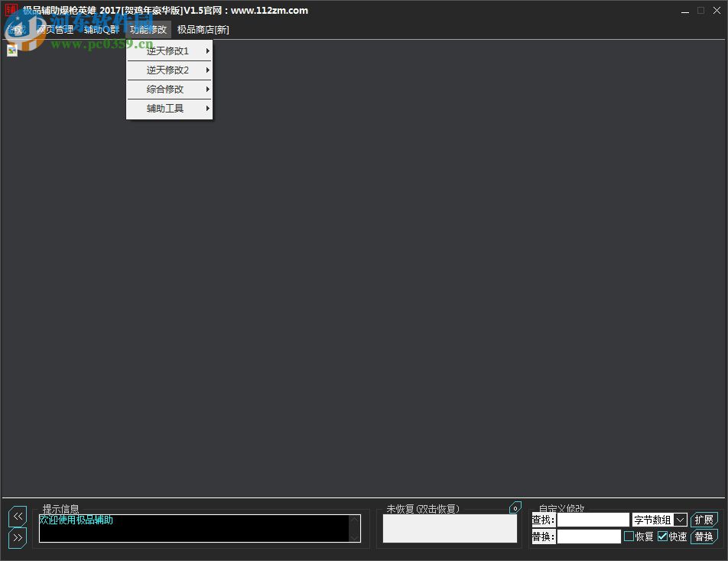Open 综合修改 submenu
728x561 pixels.
tap(169, 90)
